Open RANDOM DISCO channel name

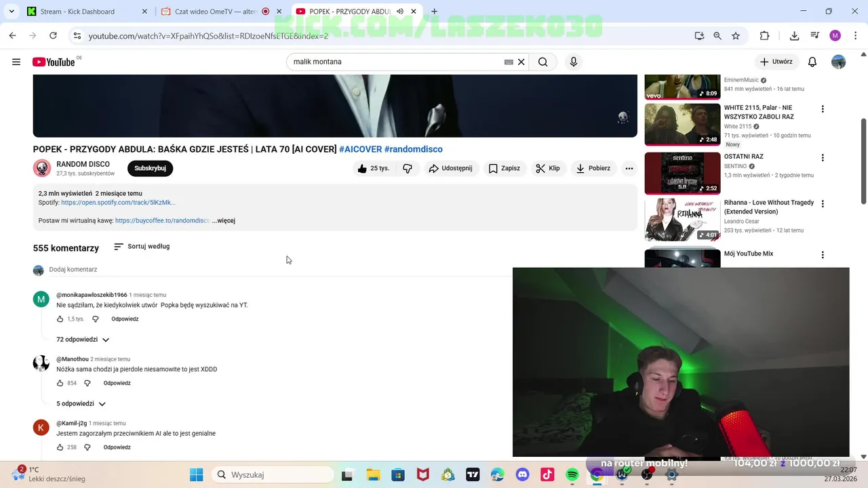point(83,164)
